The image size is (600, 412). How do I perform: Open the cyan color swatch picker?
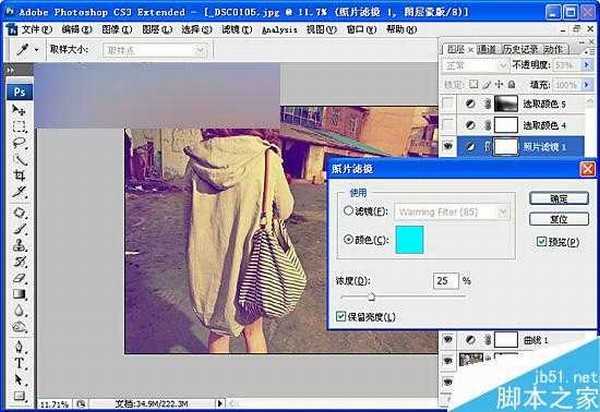pos(410,238)
